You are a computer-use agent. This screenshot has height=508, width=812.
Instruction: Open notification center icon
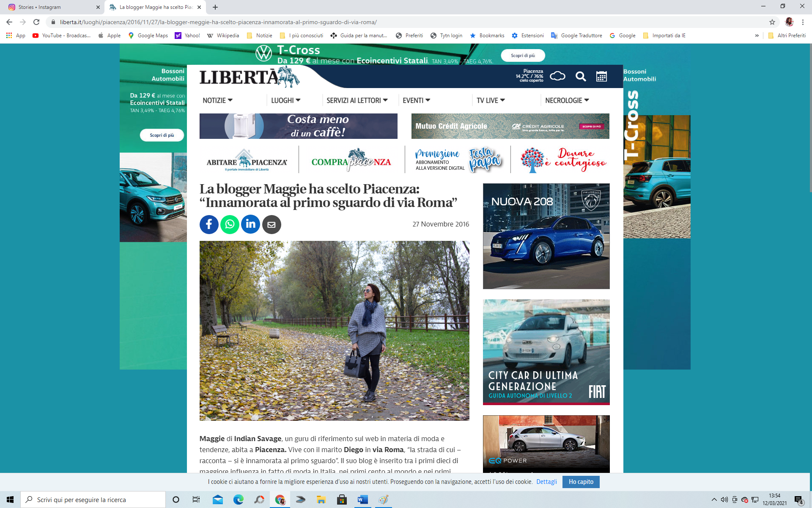tap(798, 500)
